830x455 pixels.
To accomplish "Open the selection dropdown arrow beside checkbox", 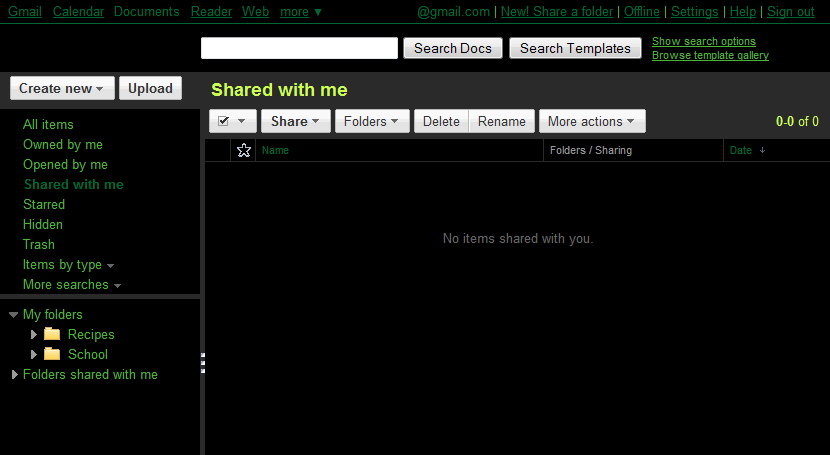I will (x=241, y=121).
